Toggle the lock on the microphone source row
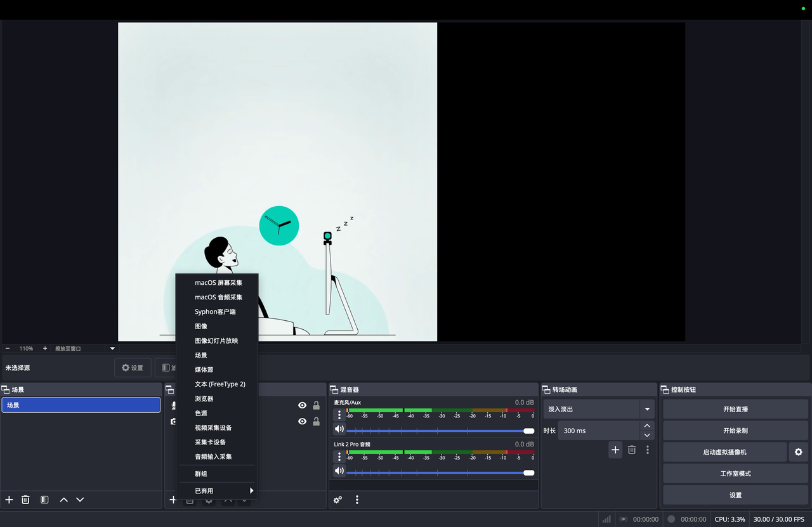This screenshot has height=527, width=812. pos(316,405)
